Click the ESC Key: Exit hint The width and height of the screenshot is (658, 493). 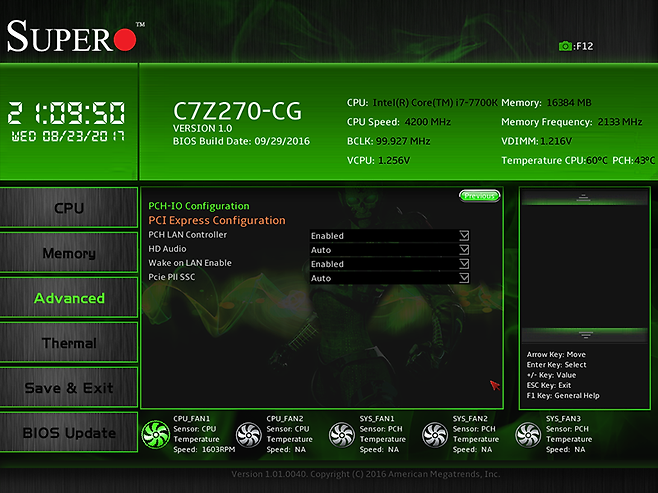coord(549,385)
